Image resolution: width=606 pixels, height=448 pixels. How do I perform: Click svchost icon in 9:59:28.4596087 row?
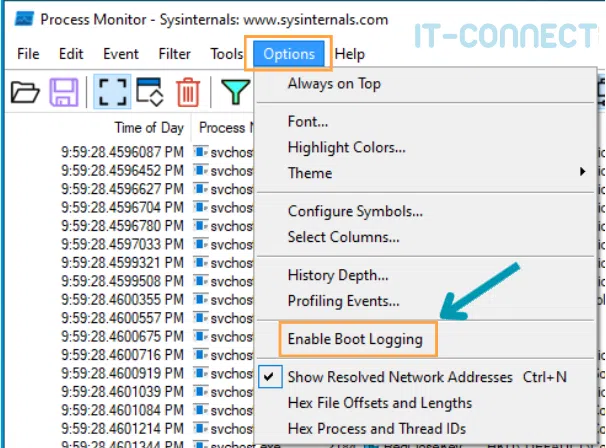point(201,152)
